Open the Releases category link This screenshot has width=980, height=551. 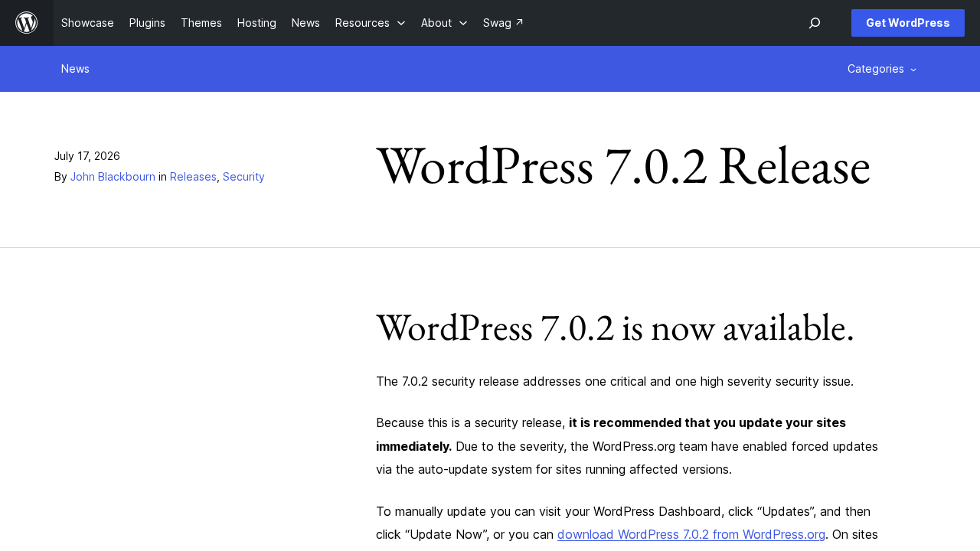pyautogui.click(x=193, y=177)
